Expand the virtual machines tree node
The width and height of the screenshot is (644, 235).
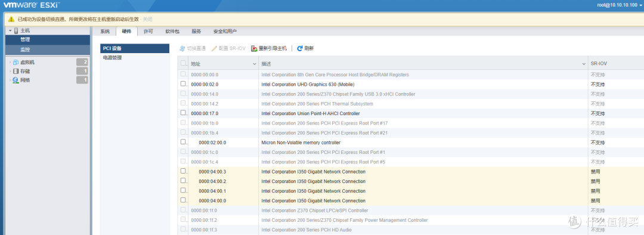pos(10,63)
